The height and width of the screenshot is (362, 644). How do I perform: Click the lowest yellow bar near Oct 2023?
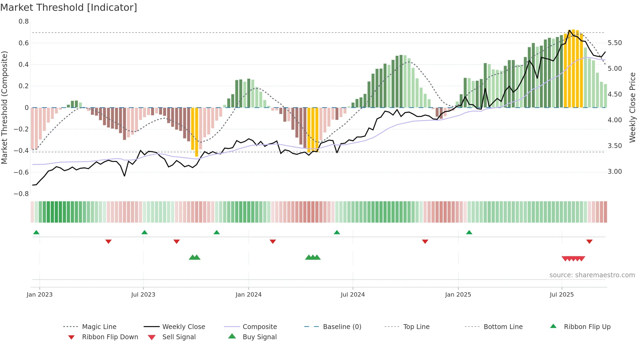196,132
